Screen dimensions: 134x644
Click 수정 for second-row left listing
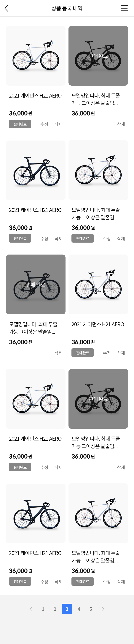pos(44,238)
